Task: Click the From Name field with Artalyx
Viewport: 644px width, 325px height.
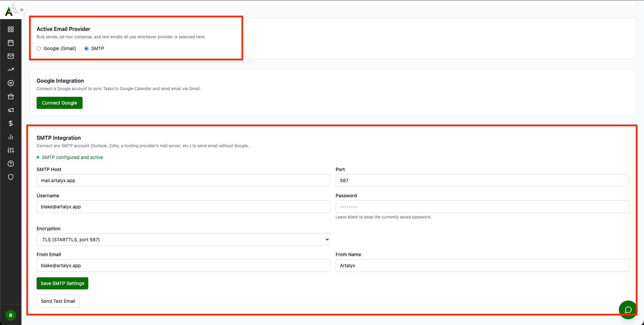Action: (482, 266)
